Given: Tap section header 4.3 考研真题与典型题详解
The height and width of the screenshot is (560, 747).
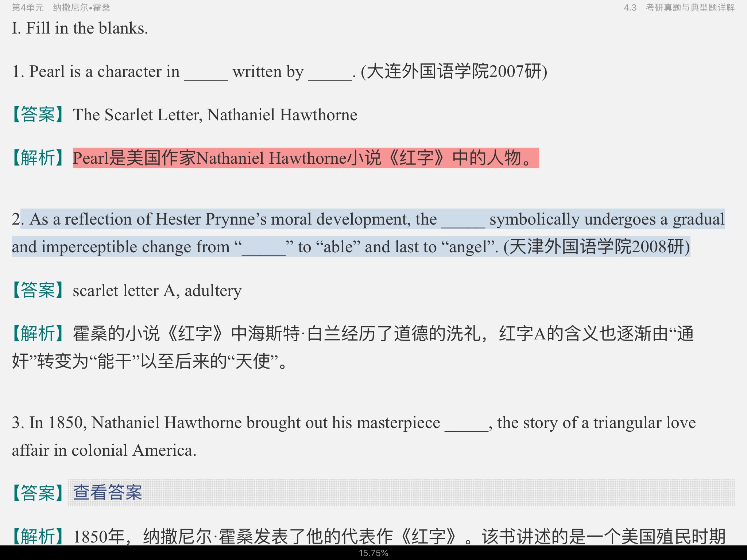Looking at the screenshot, I should 679,8.
